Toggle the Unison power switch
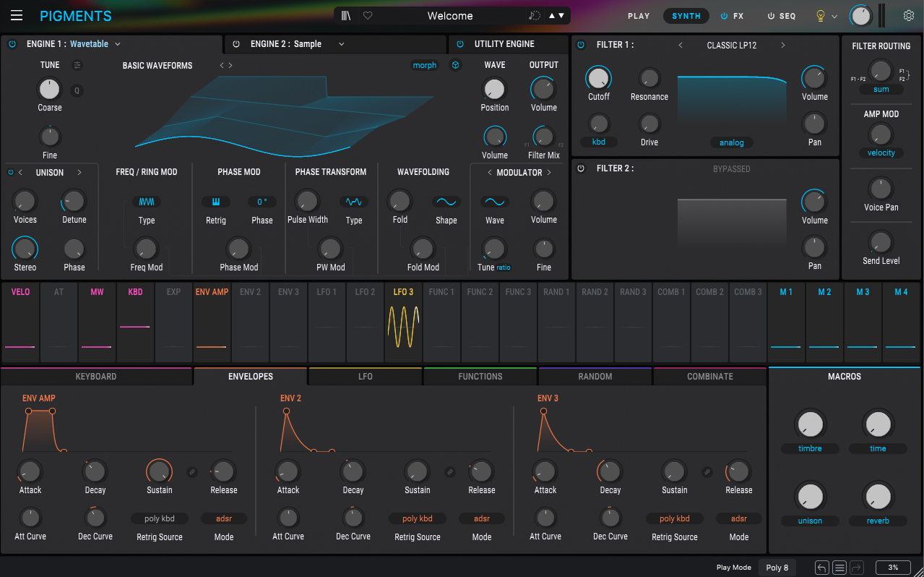The width and height of the screenshot is (924, 577). click(10, 172)
